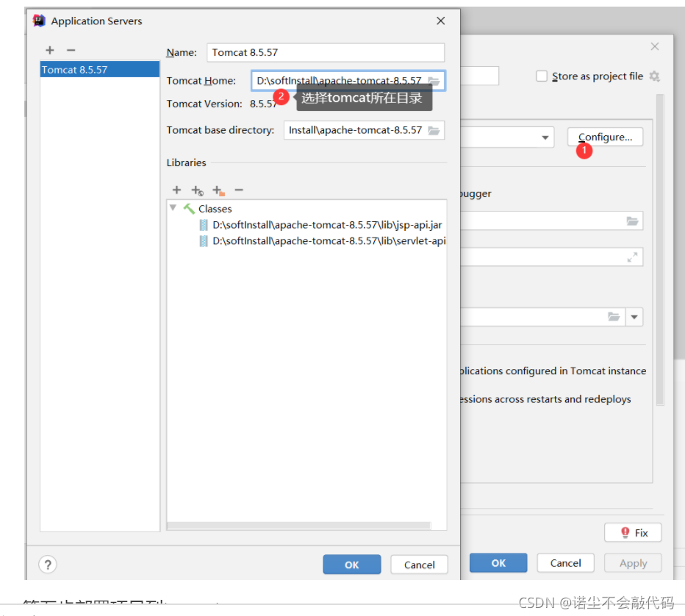Add a new application server with plus icon

[x=50, y=50]
